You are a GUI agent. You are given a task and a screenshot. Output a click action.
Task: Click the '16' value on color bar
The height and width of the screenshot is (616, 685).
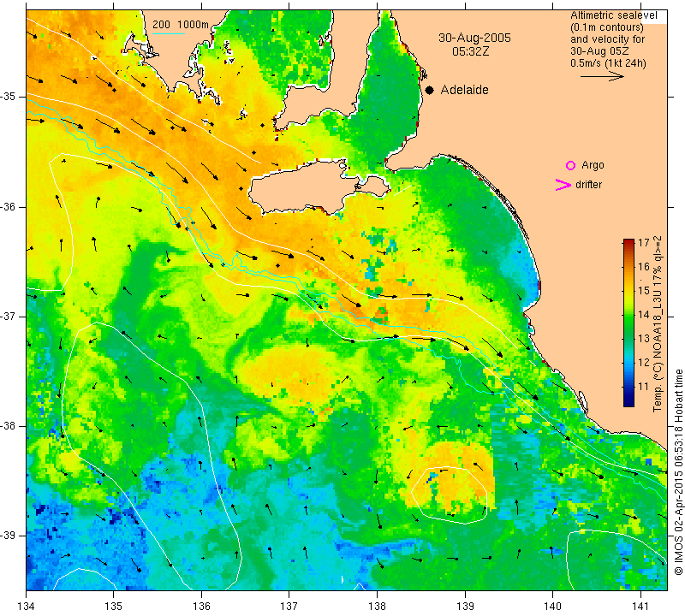pos(644,266)
